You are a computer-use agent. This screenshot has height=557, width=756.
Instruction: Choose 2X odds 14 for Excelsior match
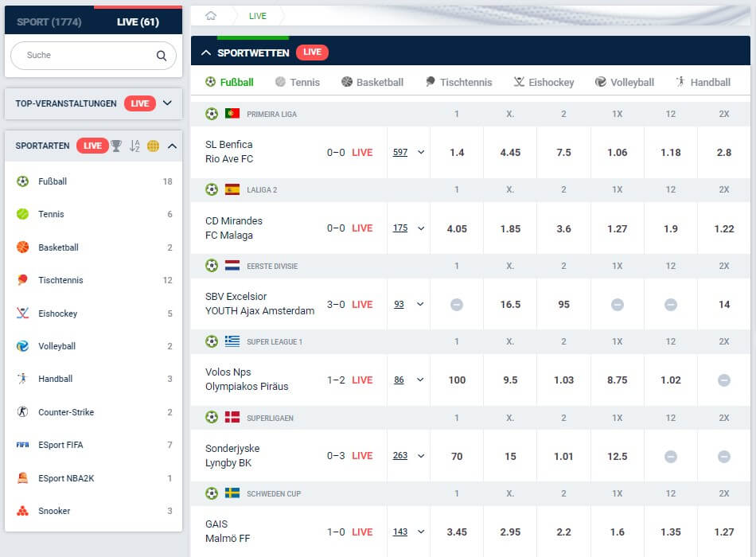723,305
